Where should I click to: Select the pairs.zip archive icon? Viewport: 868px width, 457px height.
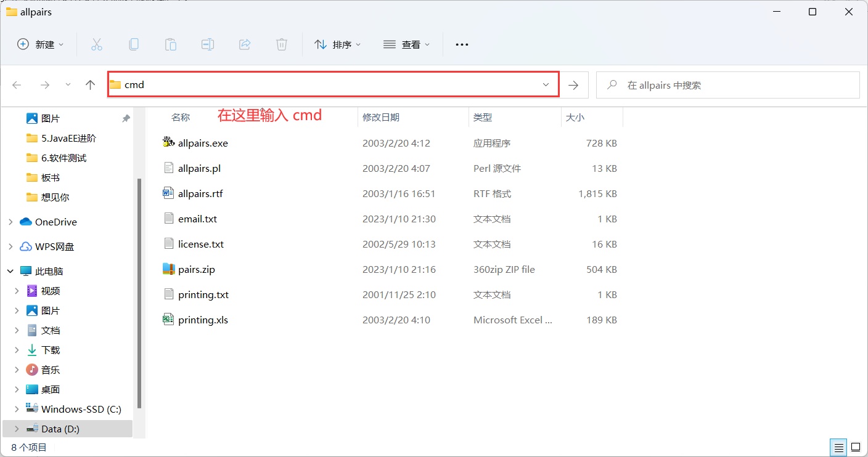pos(168,269)
